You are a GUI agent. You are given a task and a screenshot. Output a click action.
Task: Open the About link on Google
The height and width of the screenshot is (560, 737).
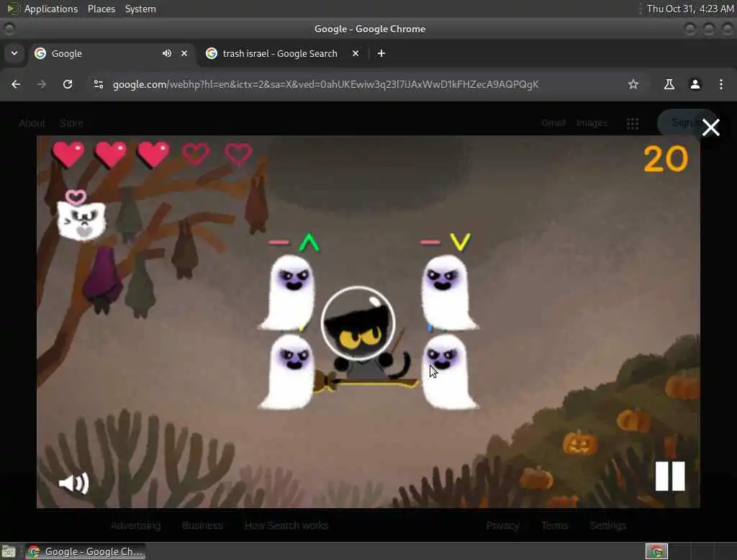[x=32, y=123]
